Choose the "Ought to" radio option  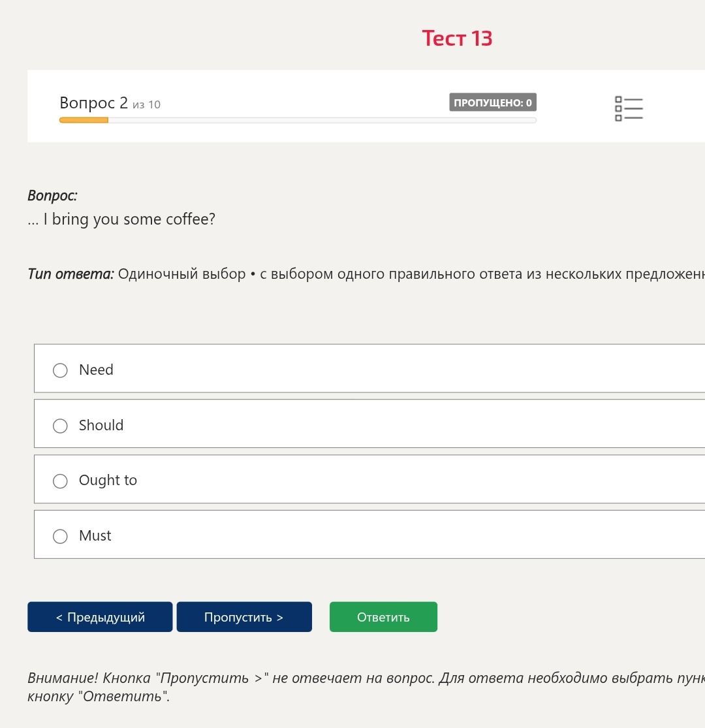click(x=60, y=481)
